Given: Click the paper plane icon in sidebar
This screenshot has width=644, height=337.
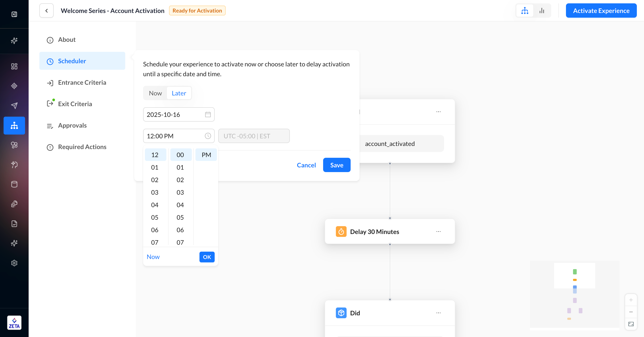Looking at the screenshot, I should pyautogui.click(x=14, y=105).
